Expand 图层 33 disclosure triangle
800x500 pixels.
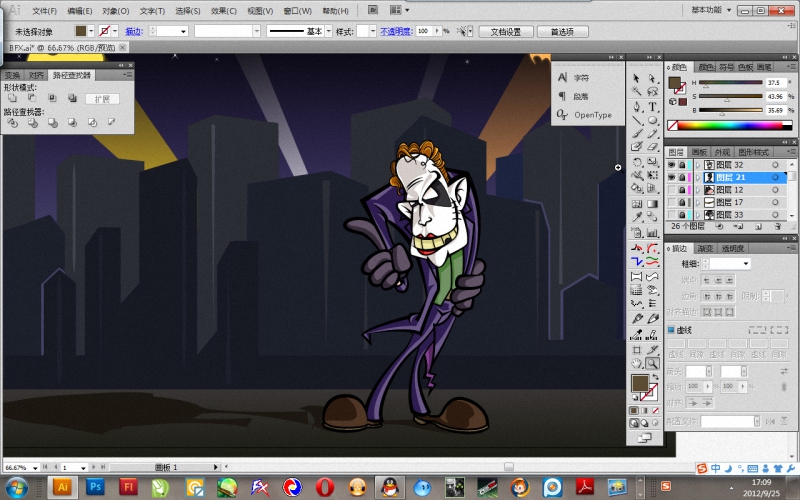[x=697, y=215]
